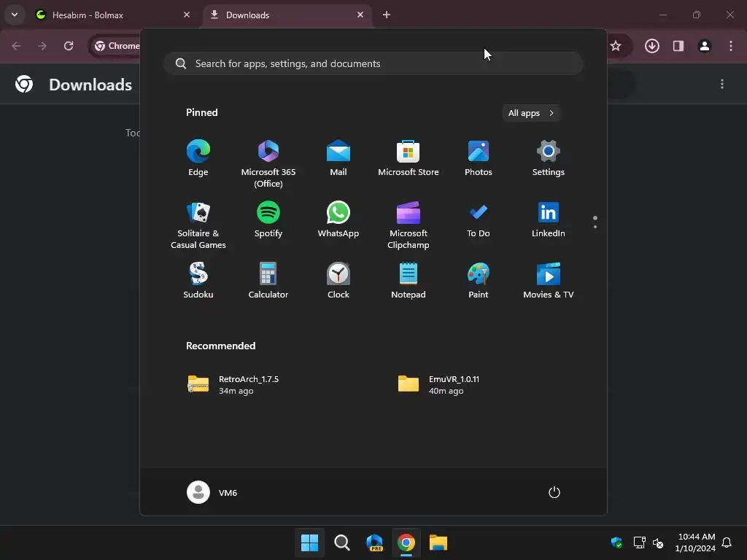747x560 pixels.
Task: Open File Explorer from taskbar
Action: [x=438, y=542]
